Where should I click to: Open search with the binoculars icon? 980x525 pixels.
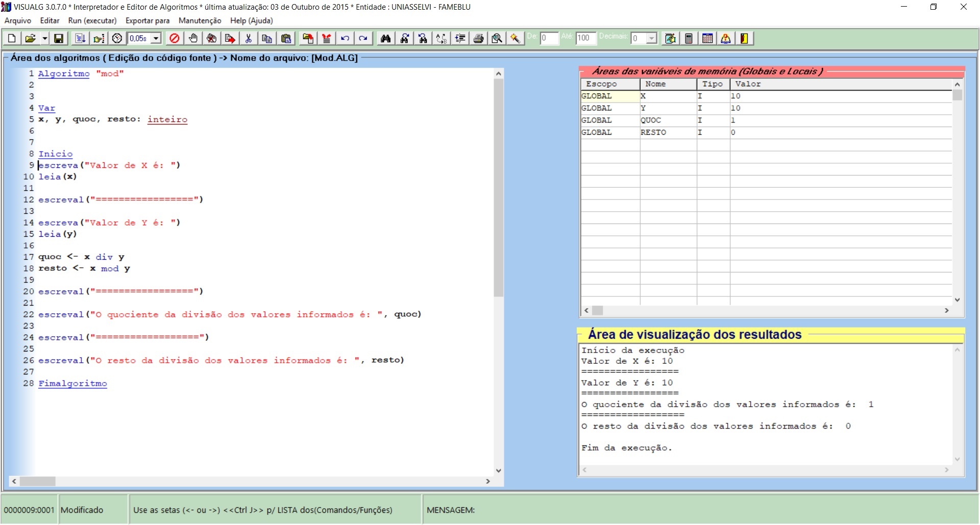click(386, 38)
